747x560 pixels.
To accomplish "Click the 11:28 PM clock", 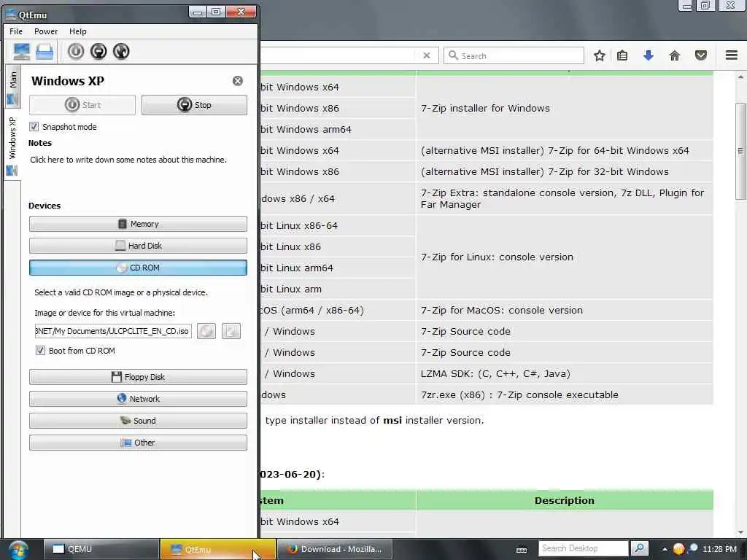I will 719,549.
